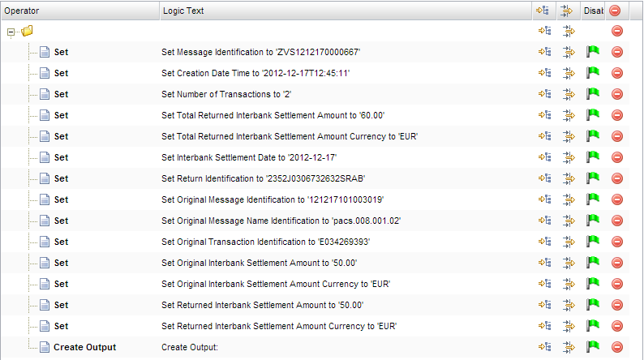644x360 pixels.
Task: Click the truncated Disabled column header
Action: [x=592, y=11]
